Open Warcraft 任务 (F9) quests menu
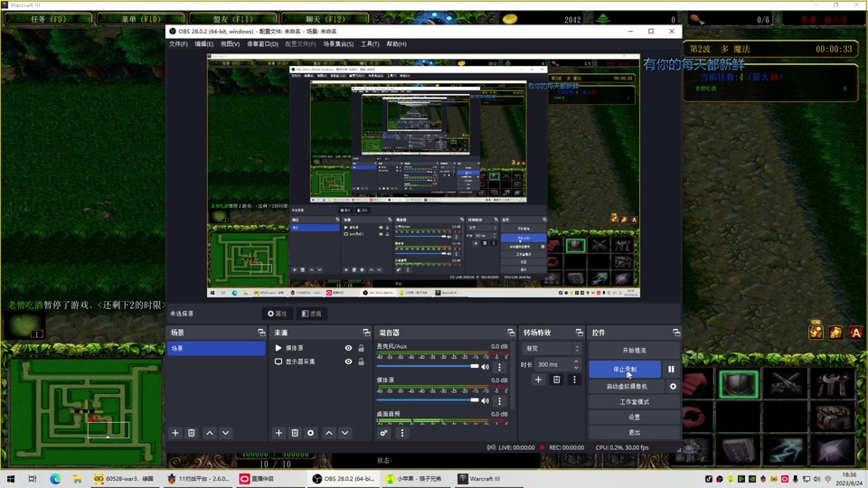Image resolution: width=868 pixels, height=488 pixels. click(48, 19)
